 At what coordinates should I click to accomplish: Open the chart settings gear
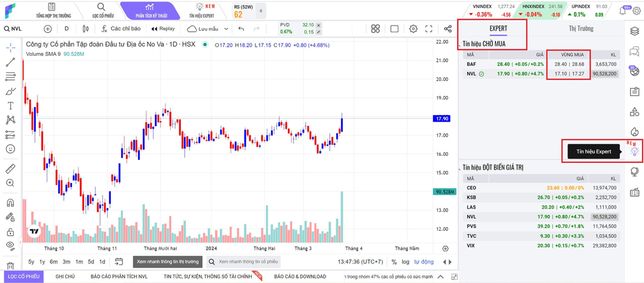[x=413, y=29]
